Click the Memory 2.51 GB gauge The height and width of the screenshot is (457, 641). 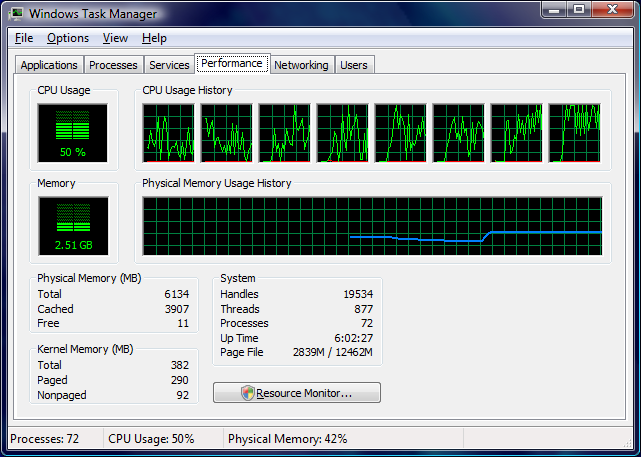click(x=74, y=226)
